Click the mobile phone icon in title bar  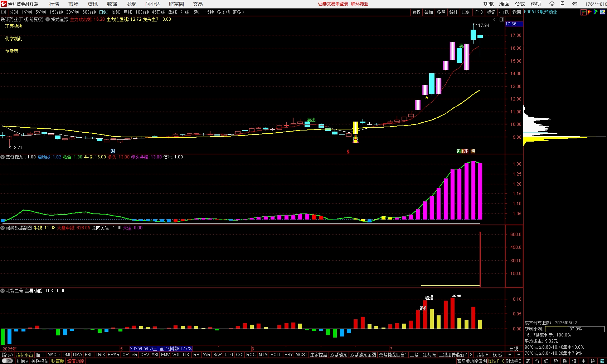pos(562,4)
